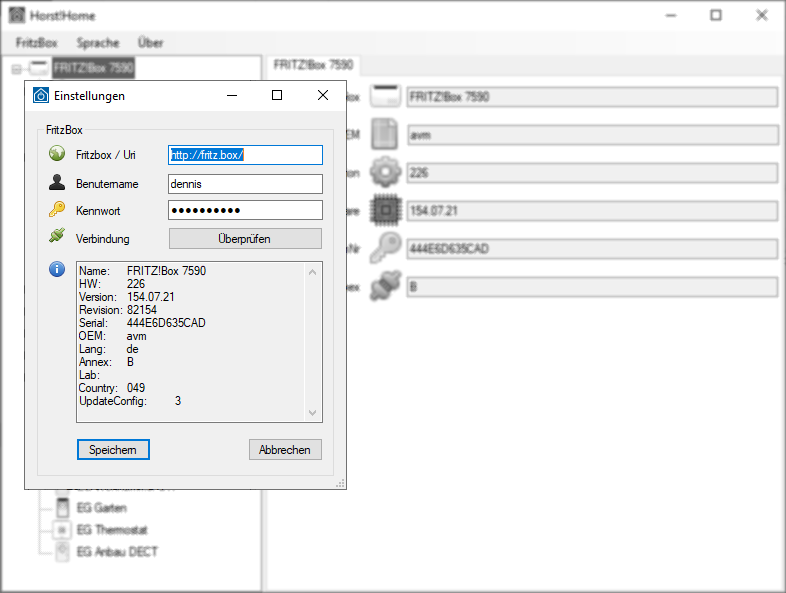This screenshot has height=593, width=786.
Task: Open the FritzBox menu
Action: (37, 43)
